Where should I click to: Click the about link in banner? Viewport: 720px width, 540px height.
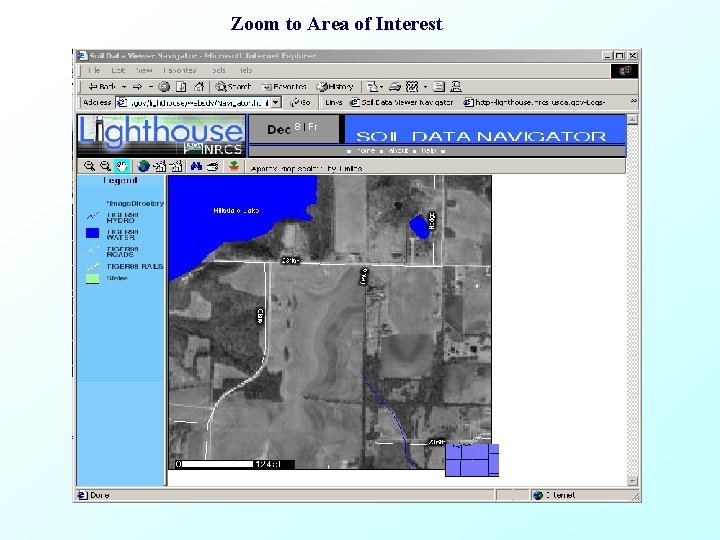pyautogui.click(x=398, y=151)
